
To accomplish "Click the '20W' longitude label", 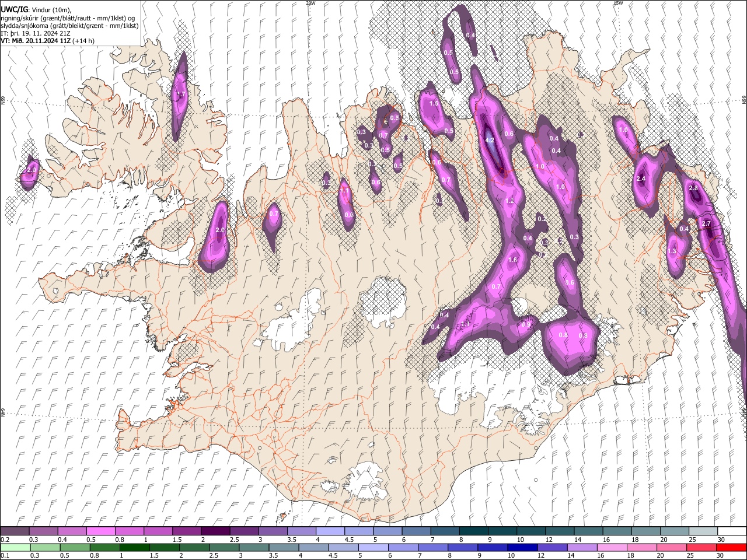I will pos(310,3).
